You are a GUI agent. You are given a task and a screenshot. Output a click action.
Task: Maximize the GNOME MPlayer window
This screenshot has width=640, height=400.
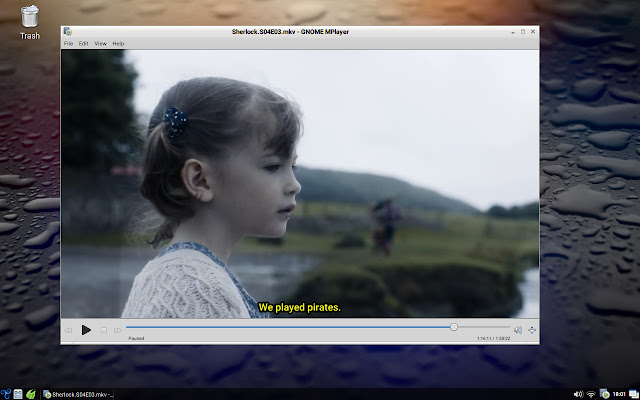pos(523,31)
